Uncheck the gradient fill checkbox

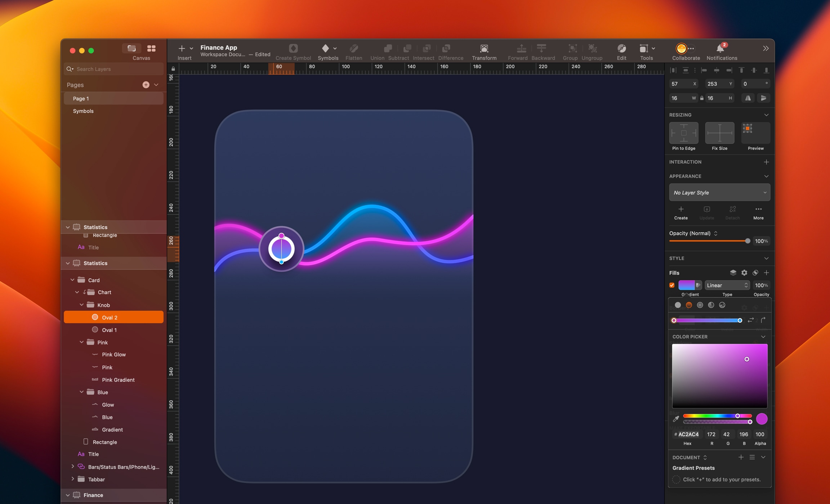point(672,285)
